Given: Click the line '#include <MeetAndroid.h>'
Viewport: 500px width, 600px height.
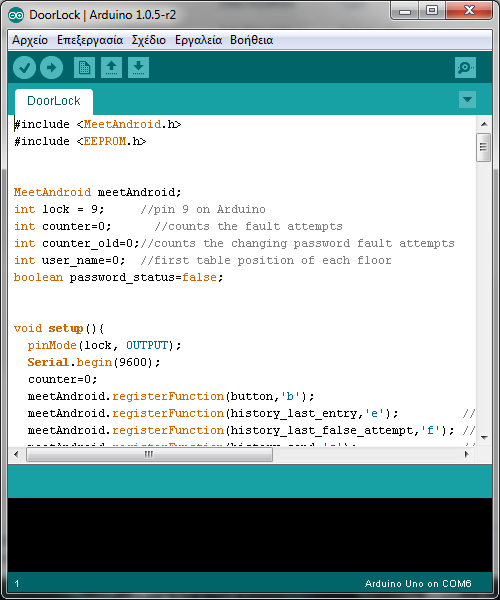Looking at the screenshot, I should 98,124.
